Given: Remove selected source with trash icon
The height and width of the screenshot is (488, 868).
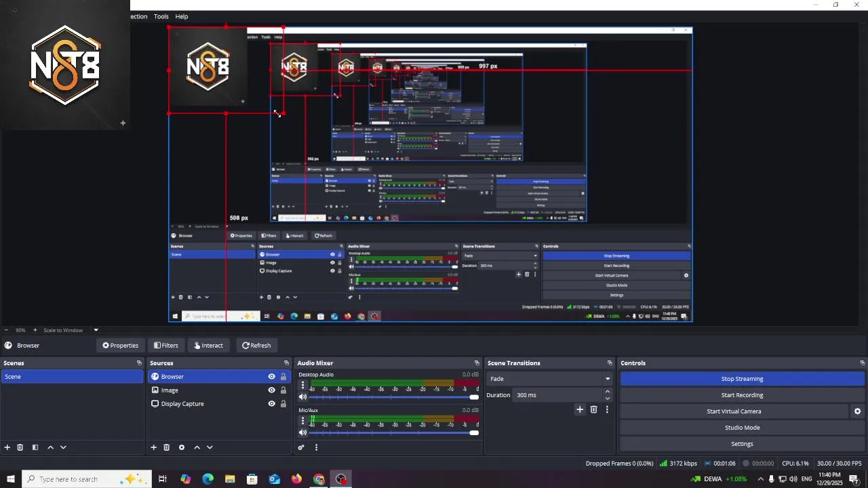Looking at the screenshot, I should tap(166, 447).
